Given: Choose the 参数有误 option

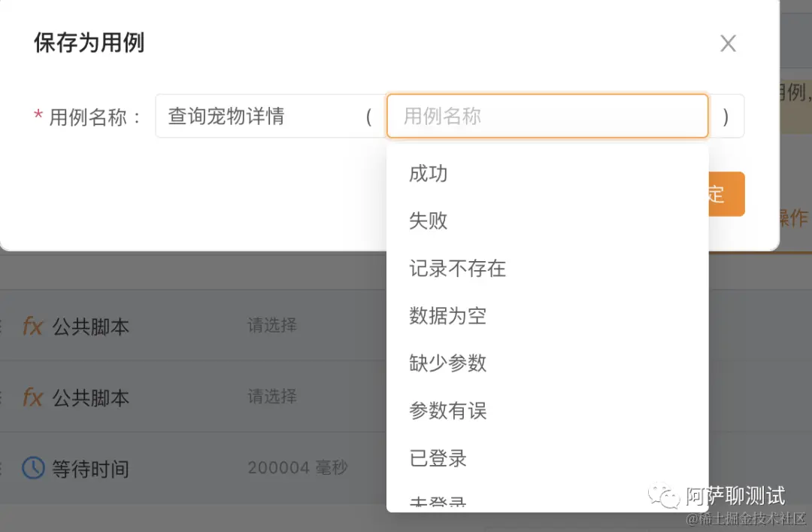Looking at the screenshot, I should (447, 411).
